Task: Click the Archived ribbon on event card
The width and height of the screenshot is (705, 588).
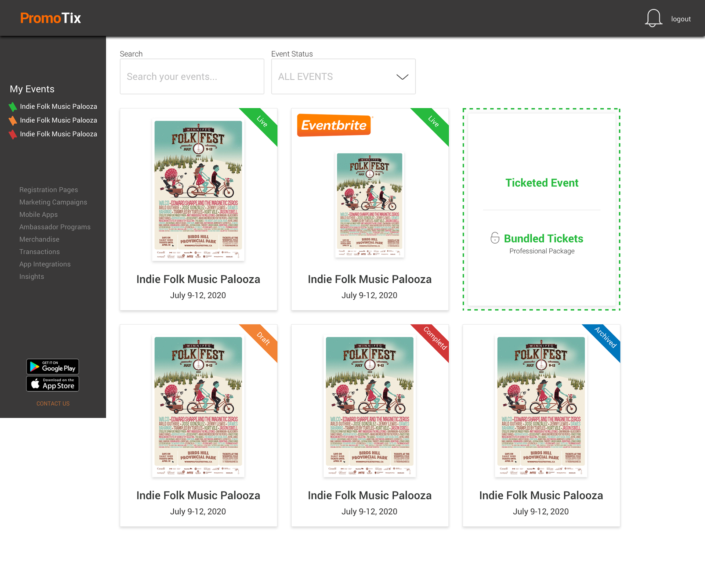Action: click(605, 338)
